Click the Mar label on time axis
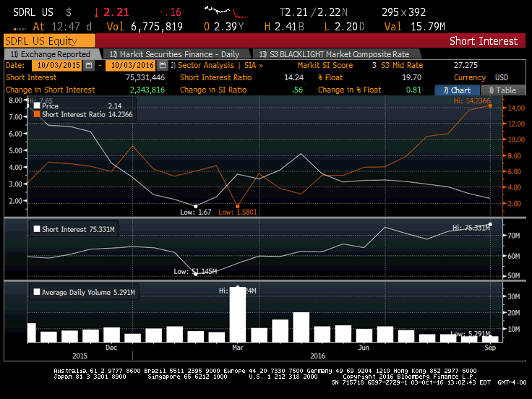Image resolution: width=532 pixels, height=399 pixels. click(x=238, y=348)
